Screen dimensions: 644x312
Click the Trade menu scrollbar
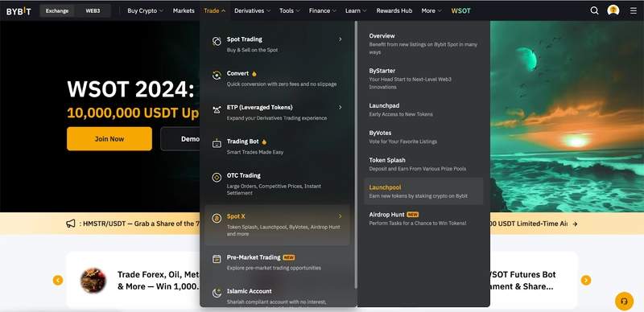click(x=356, y=155)
